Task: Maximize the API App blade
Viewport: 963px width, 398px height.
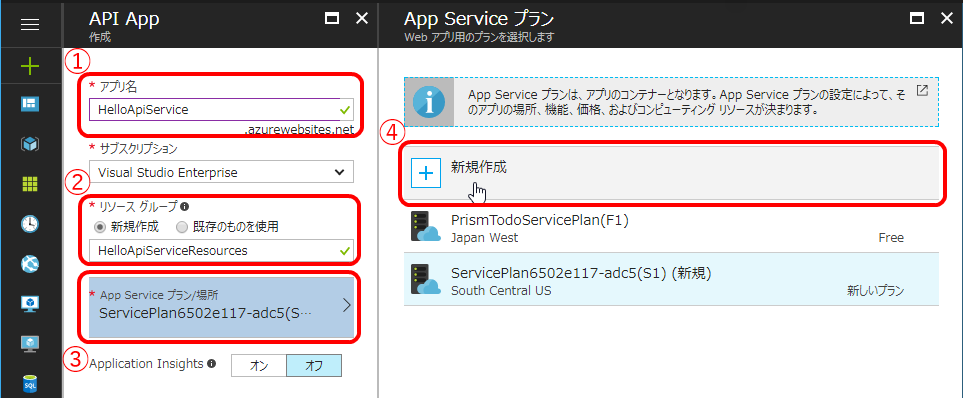Action: click(332, 18)
